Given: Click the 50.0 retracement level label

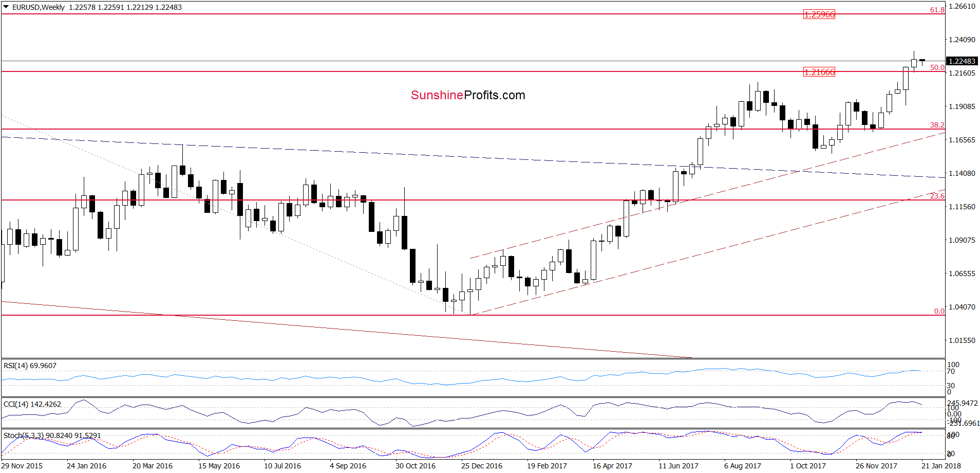Looking at the screenshot, I should pyautogui.click(x=937, y=67).
